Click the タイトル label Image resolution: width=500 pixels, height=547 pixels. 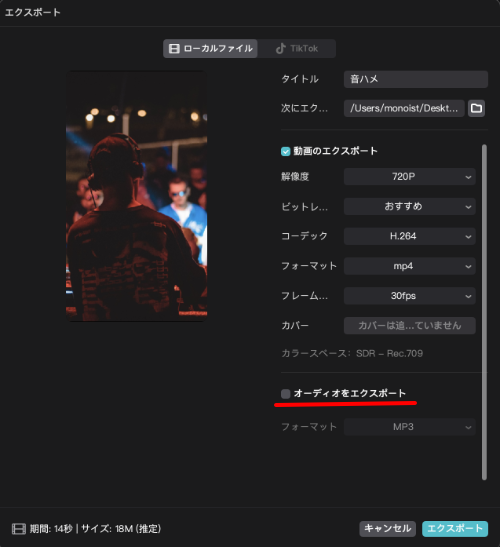tap(300, 79)
